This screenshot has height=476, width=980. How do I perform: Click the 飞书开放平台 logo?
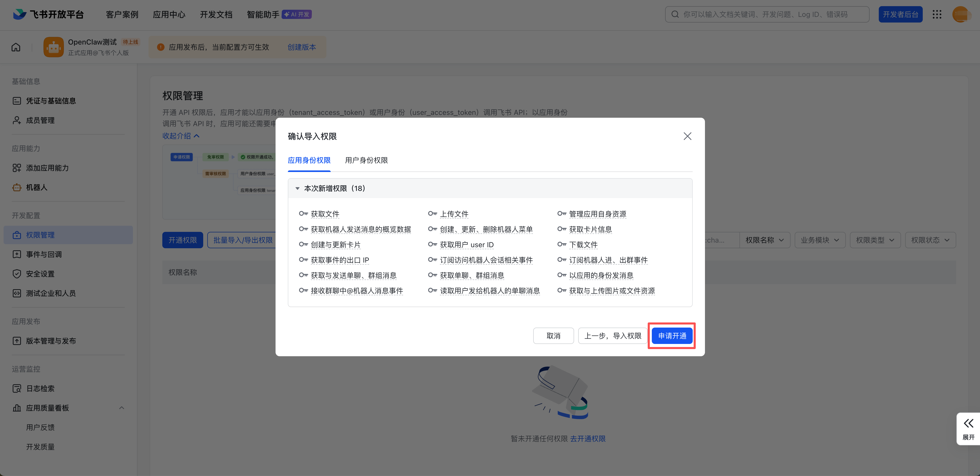coord(48,15)
